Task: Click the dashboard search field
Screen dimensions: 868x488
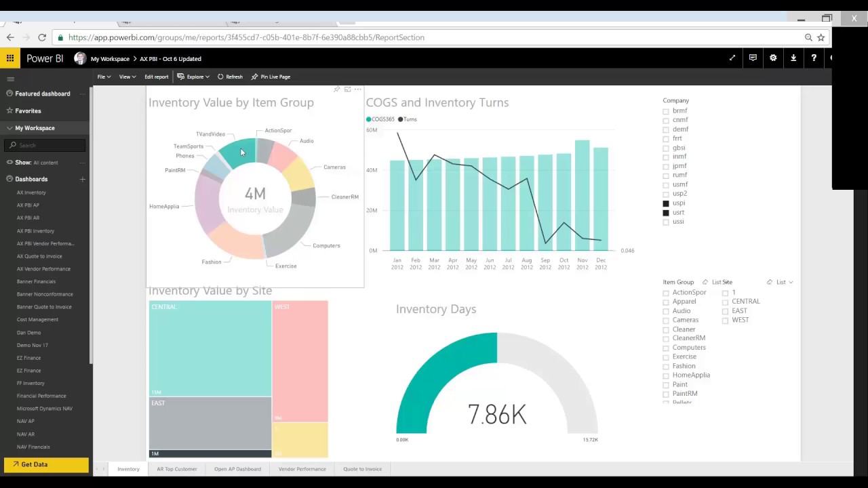Action: [46, 145]
